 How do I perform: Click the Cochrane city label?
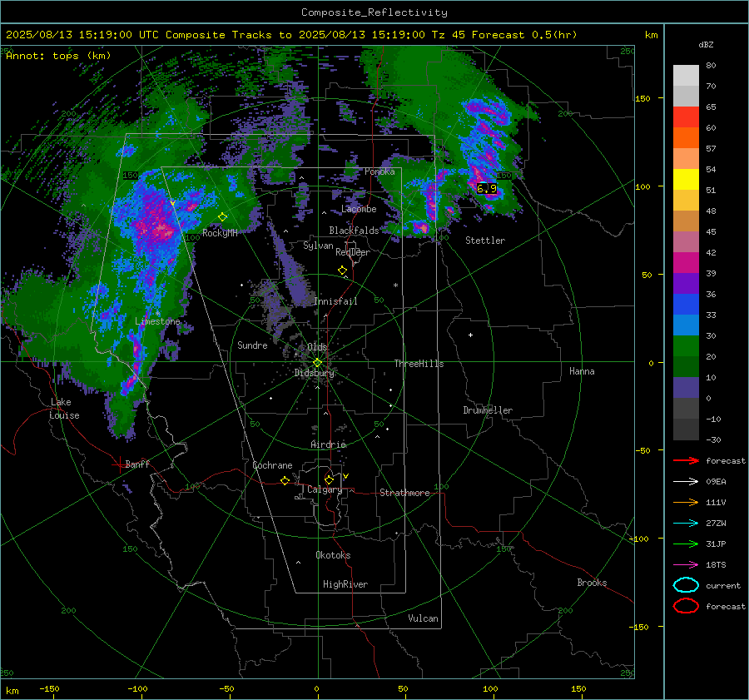point(272,465)
